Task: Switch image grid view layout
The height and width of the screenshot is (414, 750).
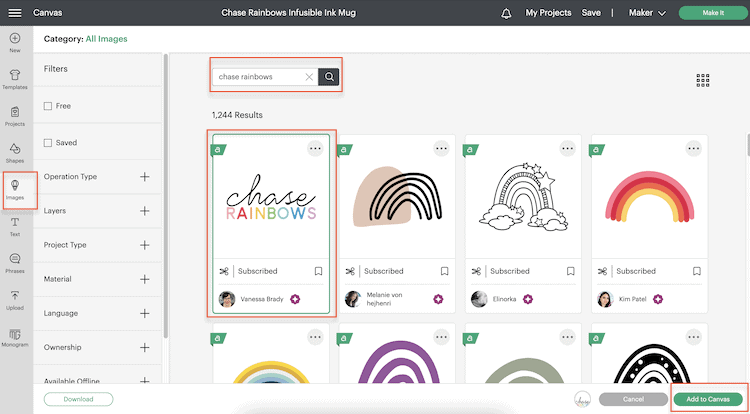Action: coord(703,80)
